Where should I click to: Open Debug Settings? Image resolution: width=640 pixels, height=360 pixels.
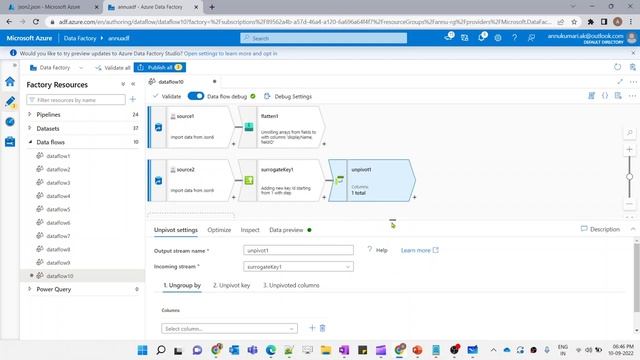[288, 96]
